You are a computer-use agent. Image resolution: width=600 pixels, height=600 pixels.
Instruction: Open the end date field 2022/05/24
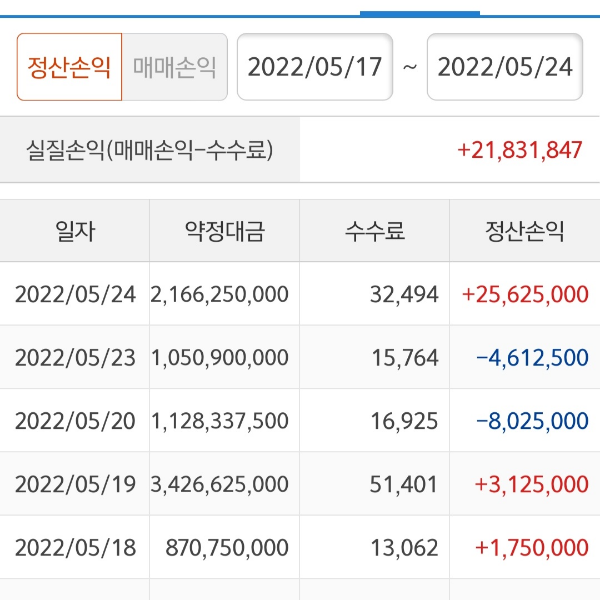505,67
